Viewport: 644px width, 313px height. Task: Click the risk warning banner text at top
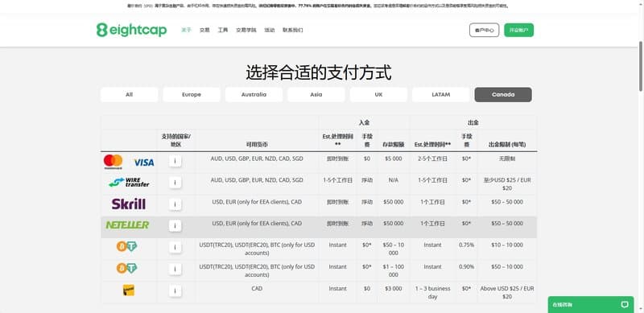[x=318, y=6]
